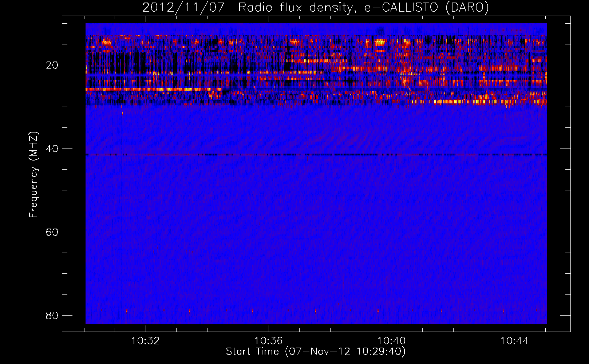Click the 10:44 time tick label
Viewport: 589px width, 364px height.
514,341
